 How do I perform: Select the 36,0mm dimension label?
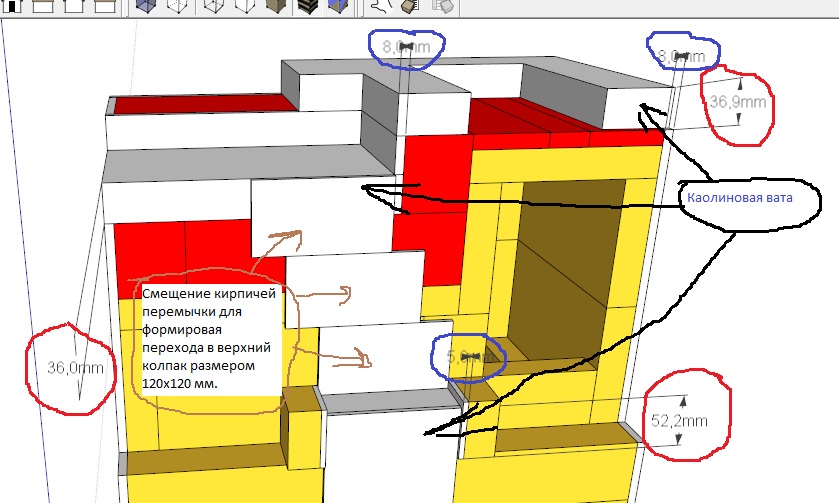[x=76, y=367]
